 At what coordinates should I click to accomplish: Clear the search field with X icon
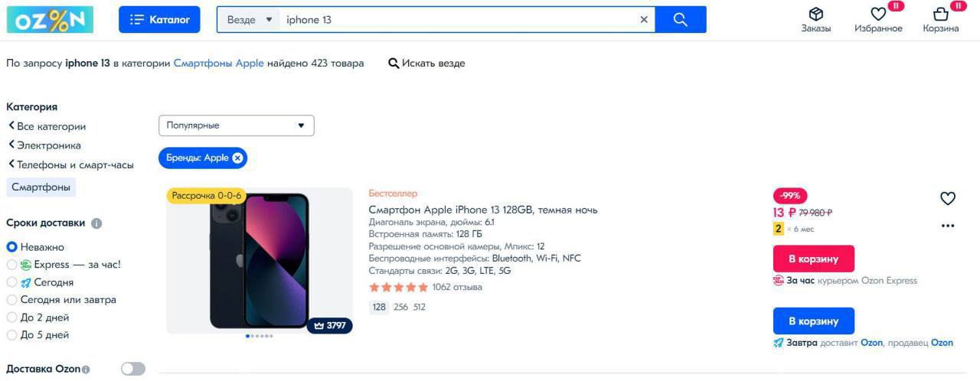(x=644, y=20)
